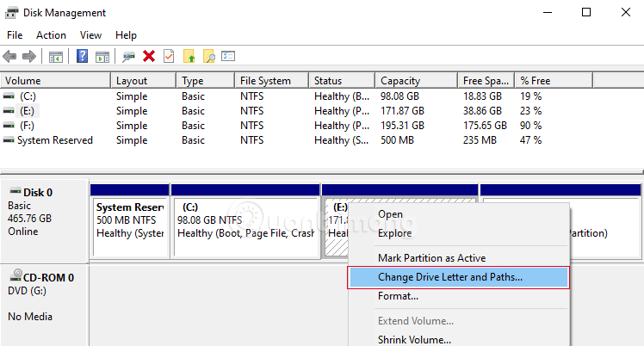Sort list by File System column header
Screen dimensions: 644x346
pyautogui.click(x=265, y=81)
